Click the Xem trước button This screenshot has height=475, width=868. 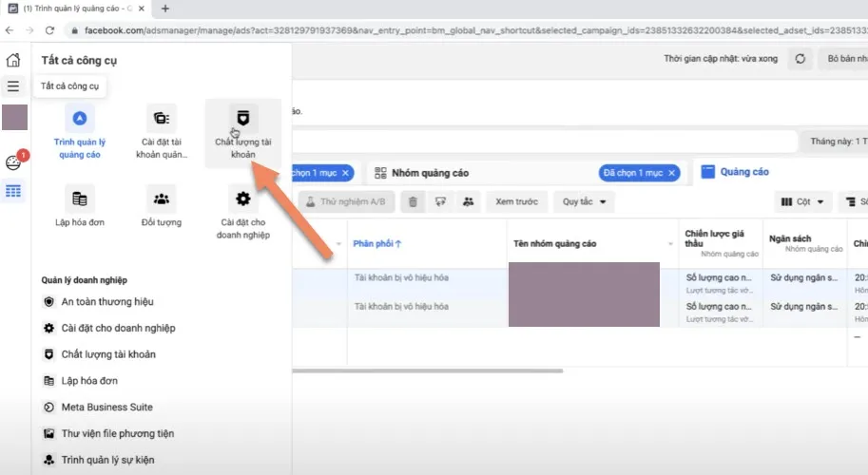(516, 201)
